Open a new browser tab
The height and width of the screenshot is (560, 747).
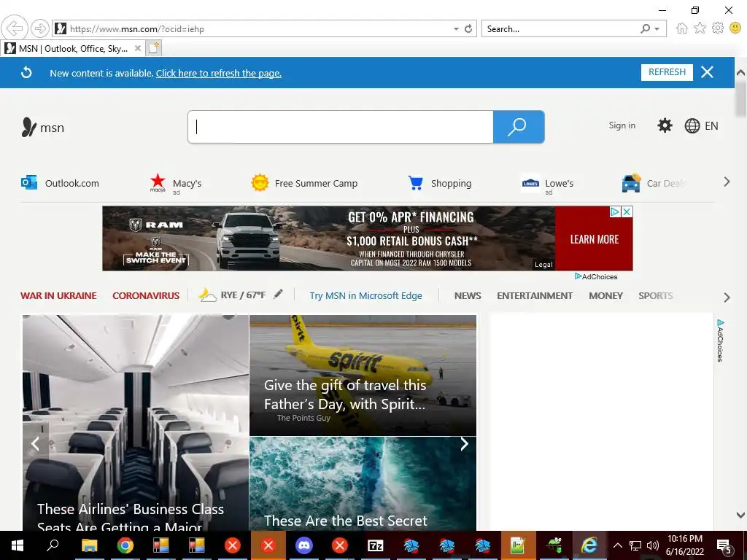point(153,48)
